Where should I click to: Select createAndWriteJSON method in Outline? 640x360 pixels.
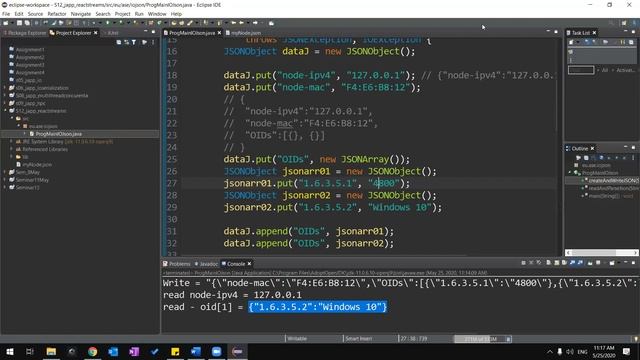pos(611,180)
